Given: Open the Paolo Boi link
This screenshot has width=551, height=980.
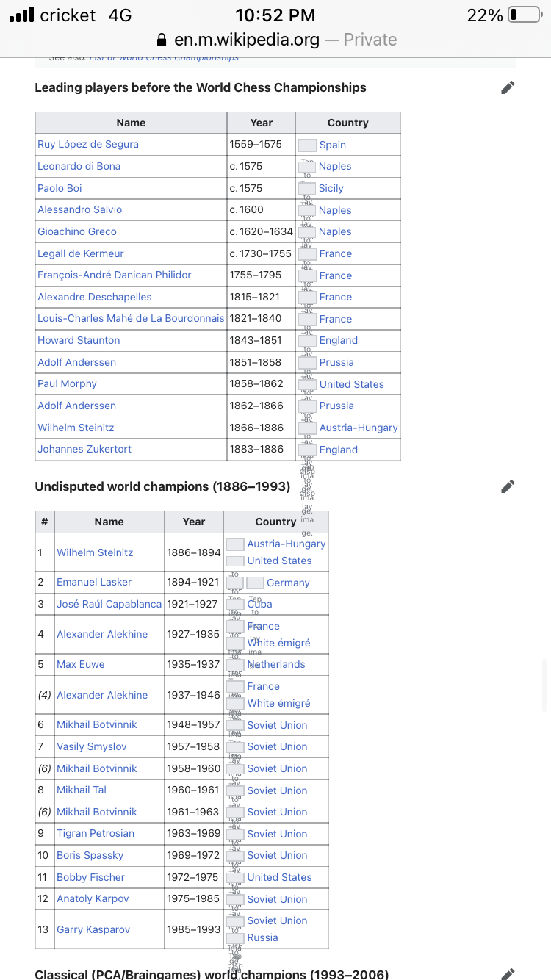Looking at the screenshot, I should point(60,188).
